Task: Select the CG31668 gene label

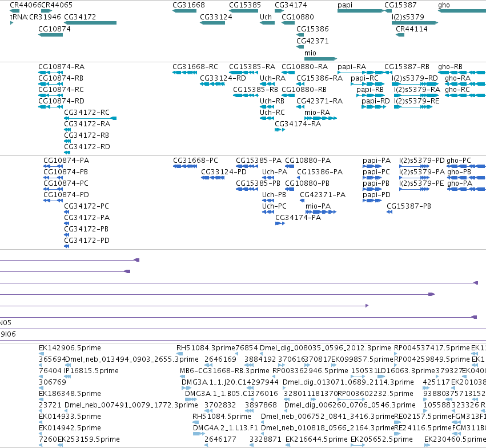Action: (188, 5)
